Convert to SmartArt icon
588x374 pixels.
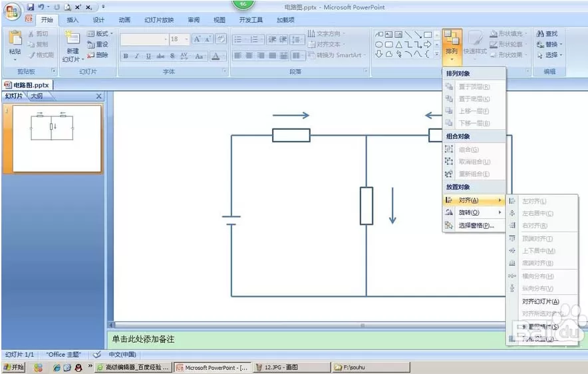pyautogui.click(x=311, y=55)
